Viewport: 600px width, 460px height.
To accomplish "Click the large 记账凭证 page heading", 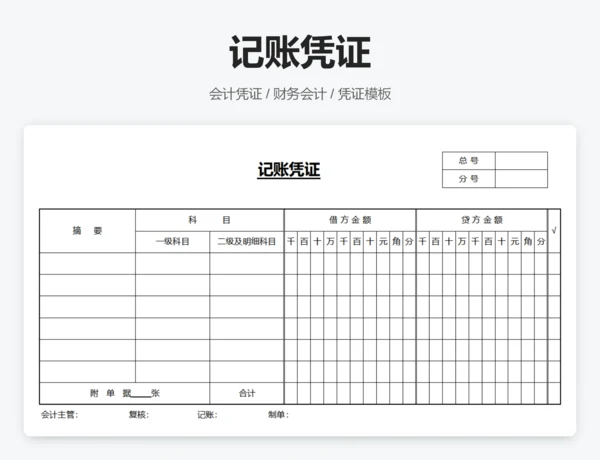I will (300, 52).
